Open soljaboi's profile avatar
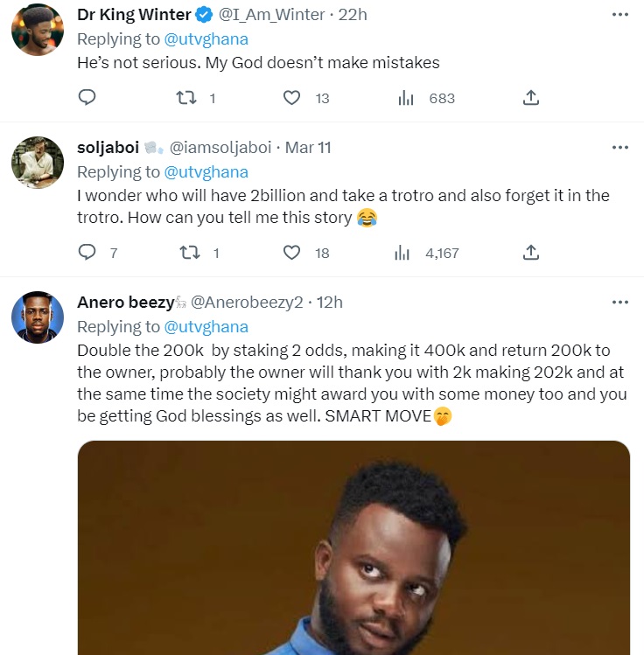 click(37, 162)
